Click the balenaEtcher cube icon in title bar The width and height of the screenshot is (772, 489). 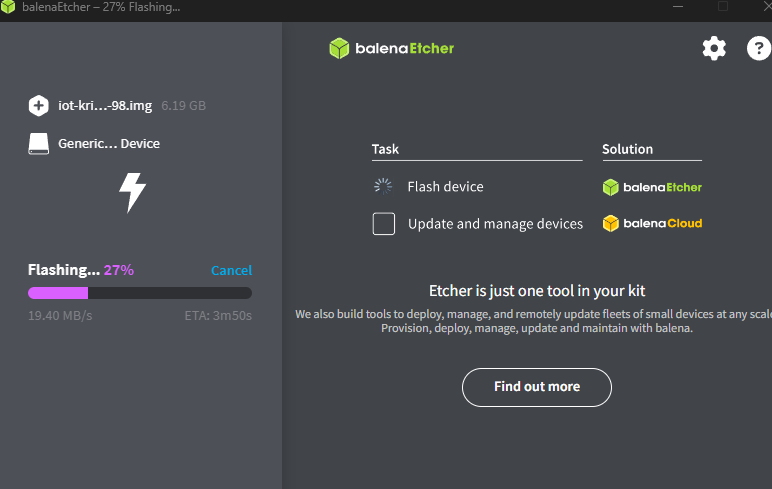[x=8, y=7]
